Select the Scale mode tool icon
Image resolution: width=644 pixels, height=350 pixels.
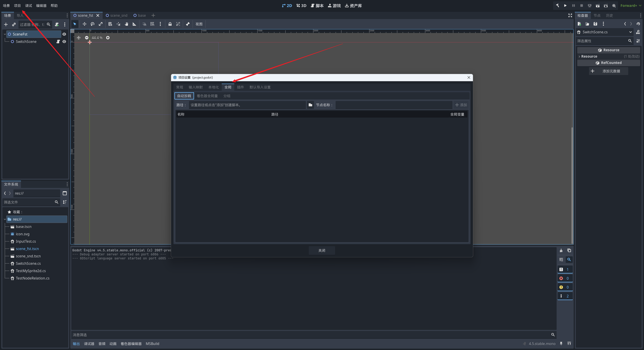(100, 24)
